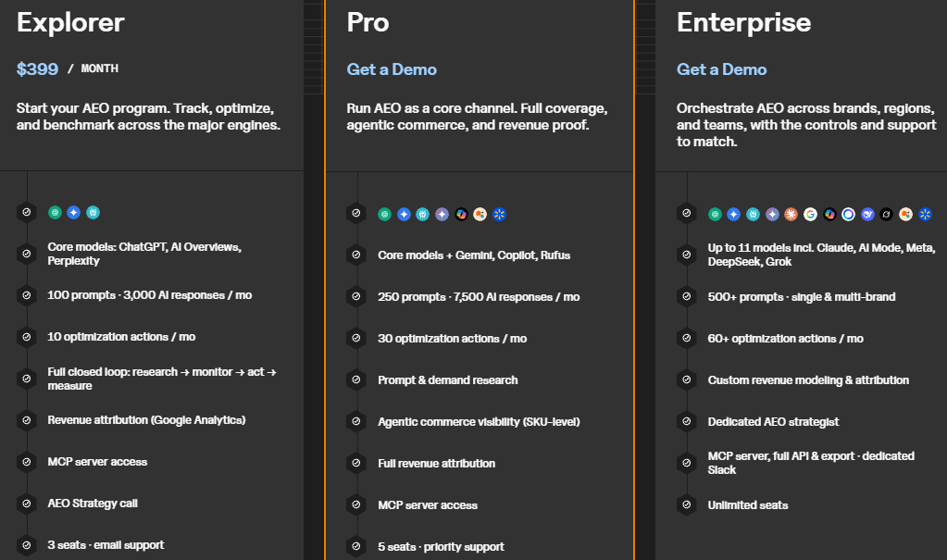The width and height of the screenshot is (947, 560).
Task: Click the Perplexity icon in the Pro plan
Action: pyautogui.click(x=423, y=215)
